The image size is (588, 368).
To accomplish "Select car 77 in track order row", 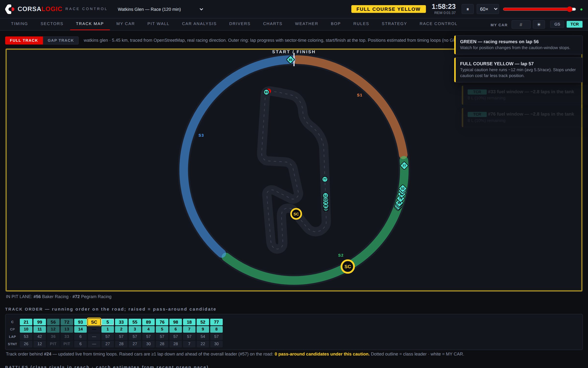I will click(216, 322).
